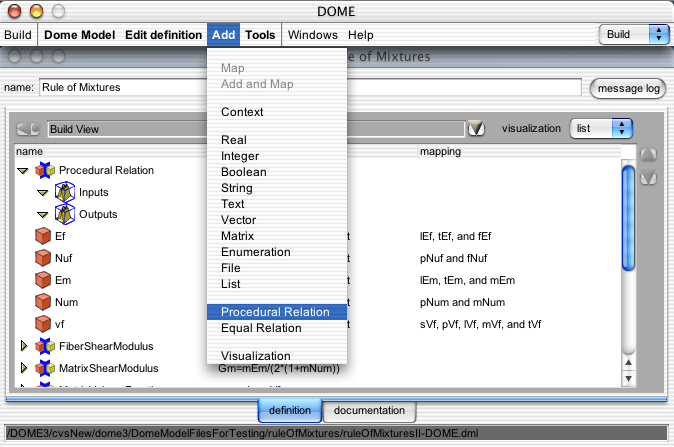Choose Text from the Add menu

click(x=277, y=204)
